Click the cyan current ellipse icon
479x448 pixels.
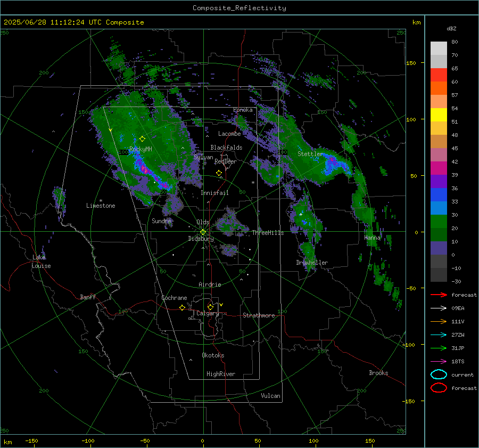[439, 374]
